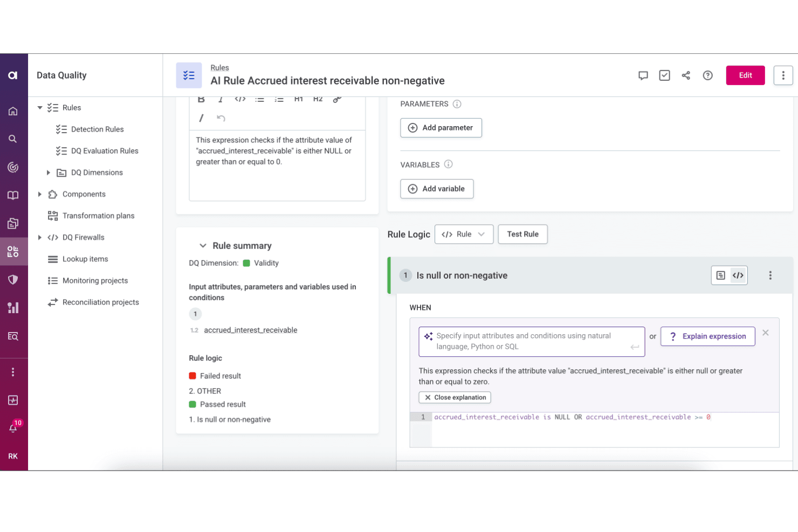
Task: Dismiss the AI prompt panel with the X
Action: click(766, 333)
